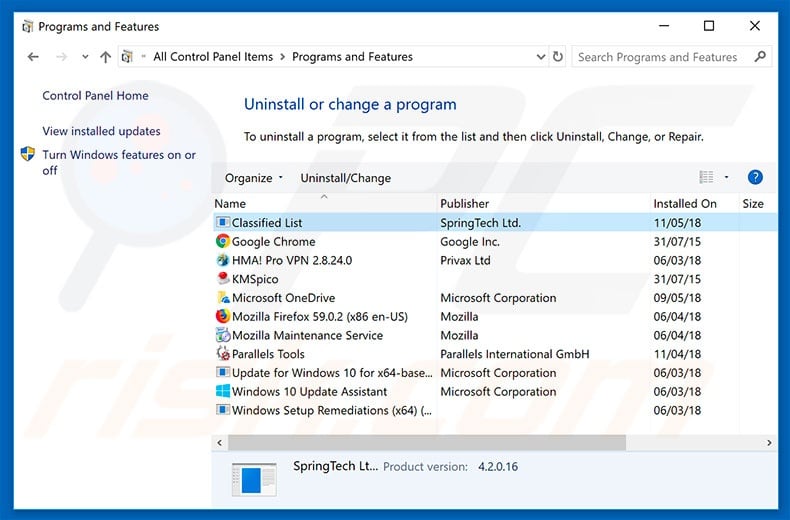
Task: Click the Microsoft OneDrive icon
Action: pyautogui.click(x=223, y=297)
